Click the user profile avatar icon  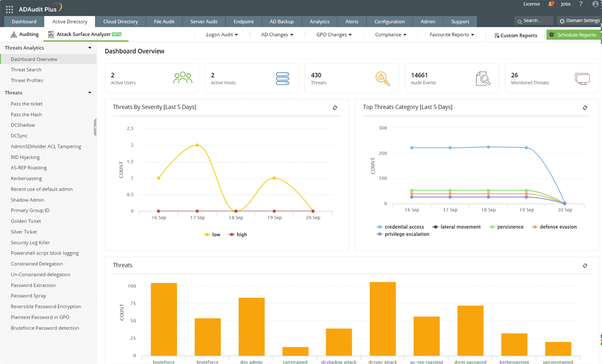(595, 4)
